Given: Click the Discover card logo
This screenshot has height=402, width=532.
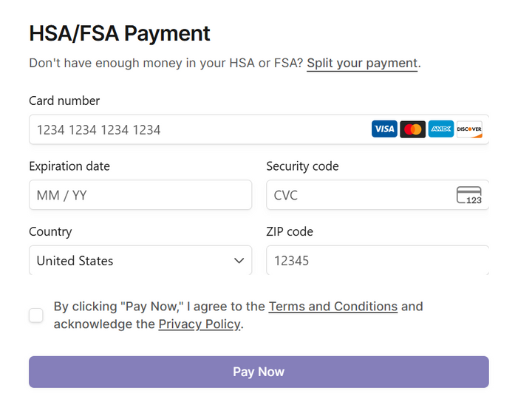Looking at the screenshot, I should (x=469, y=129).
